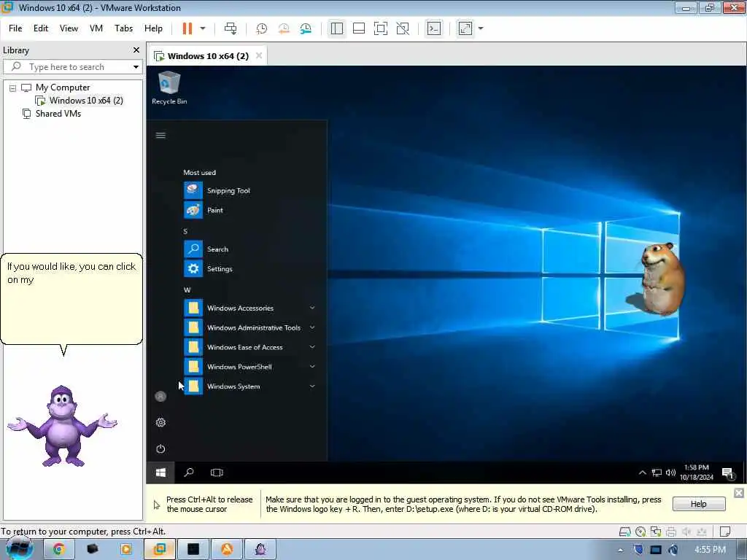The height and width of the screenshot is (560, 747).
Task: Click the guest volume tray icon
Action: point(671,472)
